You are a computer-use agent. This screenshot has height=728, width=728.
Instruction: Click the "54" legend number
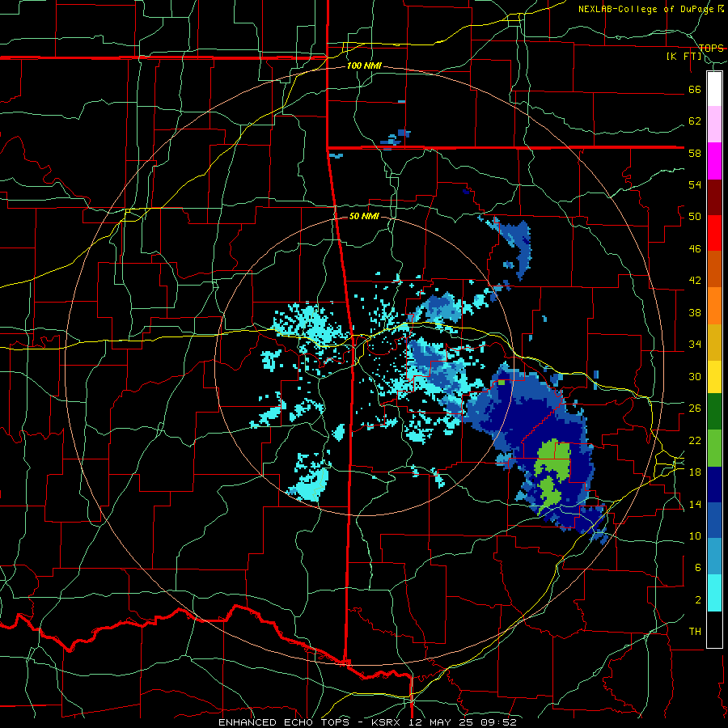(695, 184)
